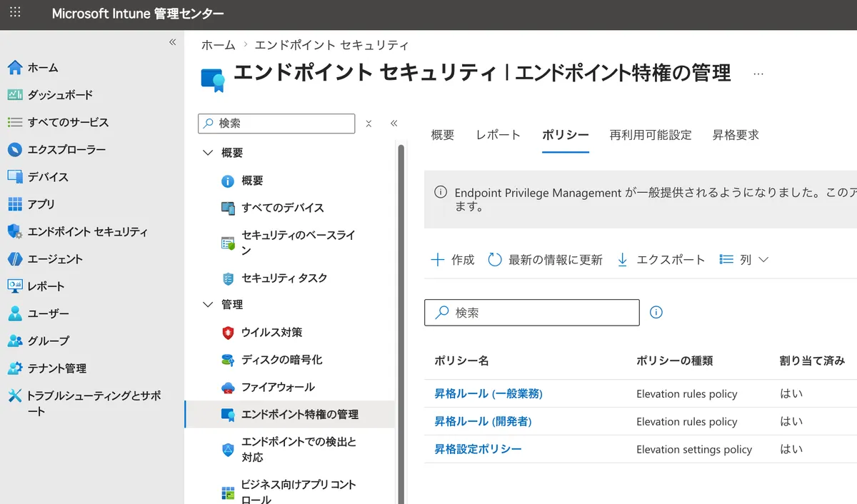The width and height of the screenshot is (857, 504).
Task: Open ダッシュボード from the left navigation
Action: [60, 95]
